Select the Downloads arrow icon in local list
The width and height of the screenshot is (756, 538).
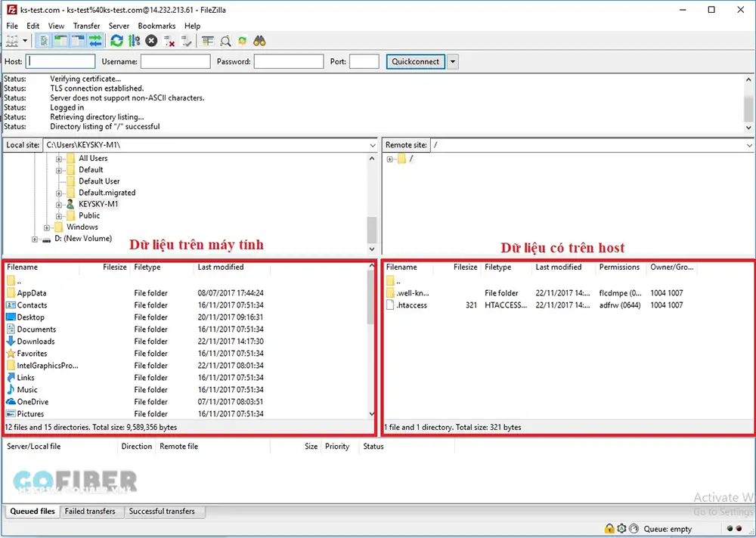coord(11,342)
